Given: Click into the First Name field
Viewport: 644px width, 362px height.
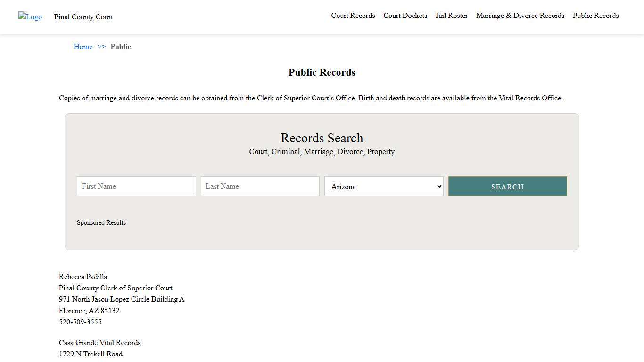Looking at the screenshot, I should tap(136, 186).
